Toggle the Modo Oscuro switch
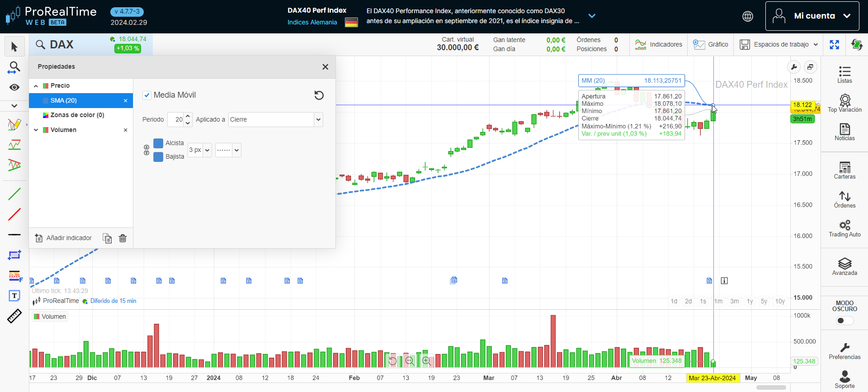 844,321
